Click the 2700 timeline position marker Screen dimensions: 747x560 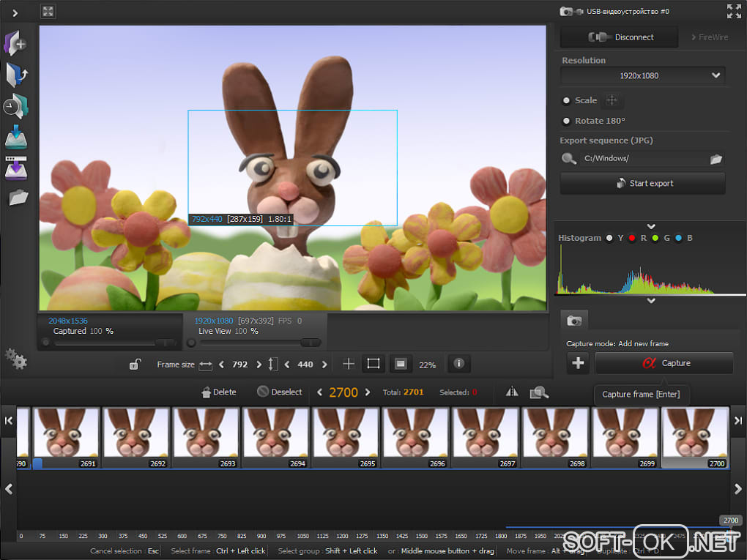point(731,520)
